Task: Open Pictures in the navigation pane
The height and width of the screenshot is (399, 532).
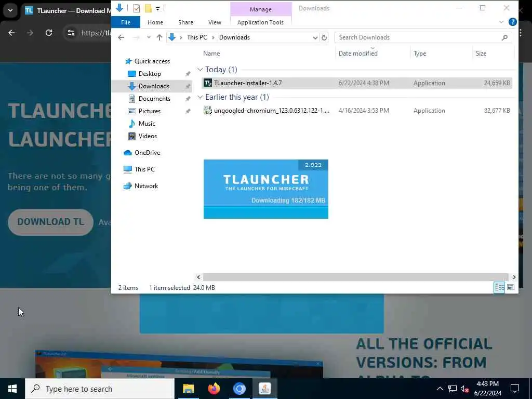Action: tap(149, 111)
